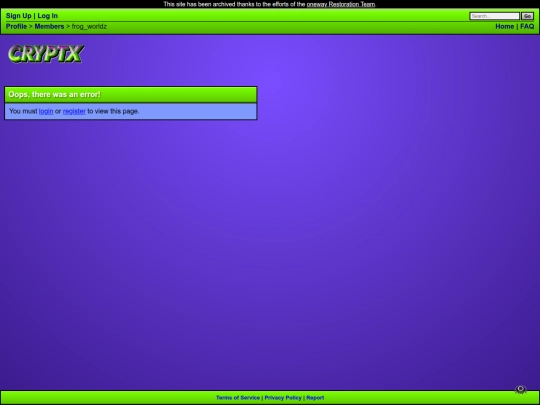Click the eye icon at bottom right
The image size is (540, 405).
click(520, 390)
